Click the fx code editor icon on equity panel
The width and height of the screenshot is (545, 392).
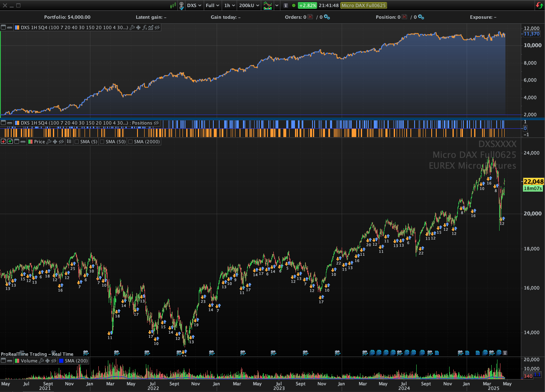coord(145,27)
